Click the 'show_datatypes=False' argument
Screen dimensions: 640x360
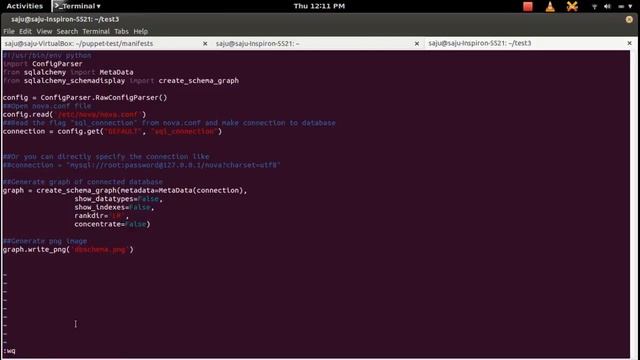(118, 199)
